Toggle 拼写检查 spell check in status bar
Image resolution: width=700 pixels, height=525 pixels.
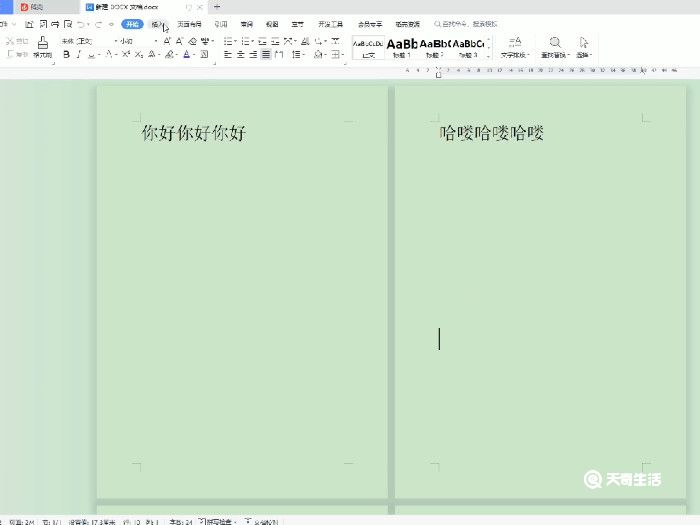[218, 521]
